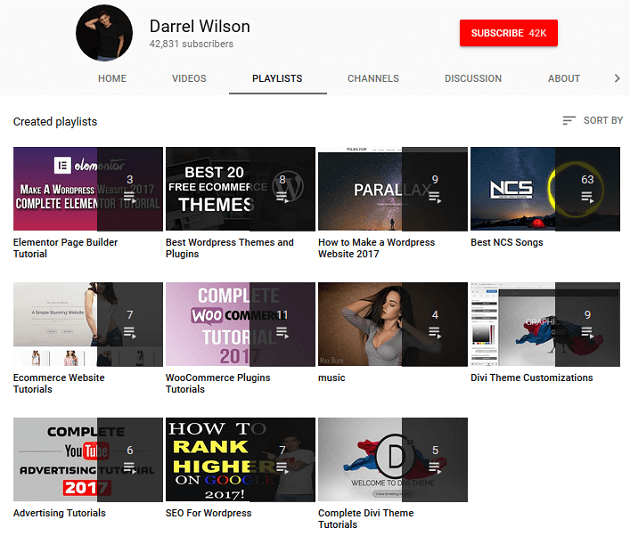Click playlist icon on Ecommerce Website thumbnail
Screen dimensions: 630x536
[130, 333]
